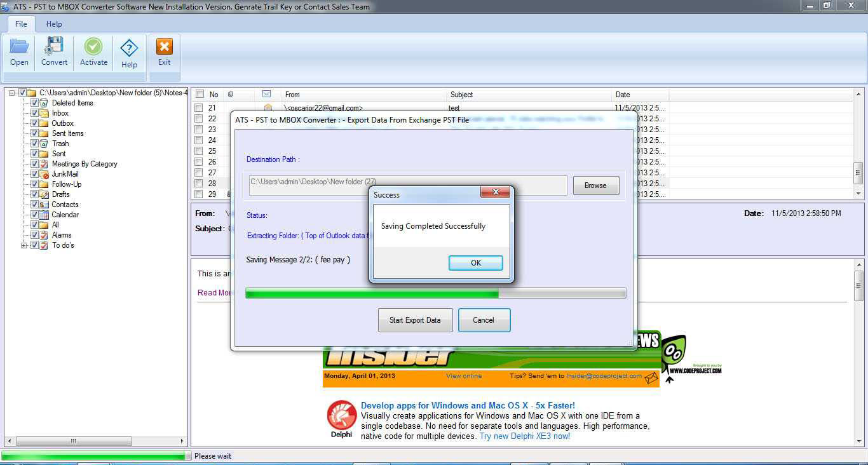Click the Activate green check icon
Viewport: 868px width, 465px height.
[x=93, y=46]
